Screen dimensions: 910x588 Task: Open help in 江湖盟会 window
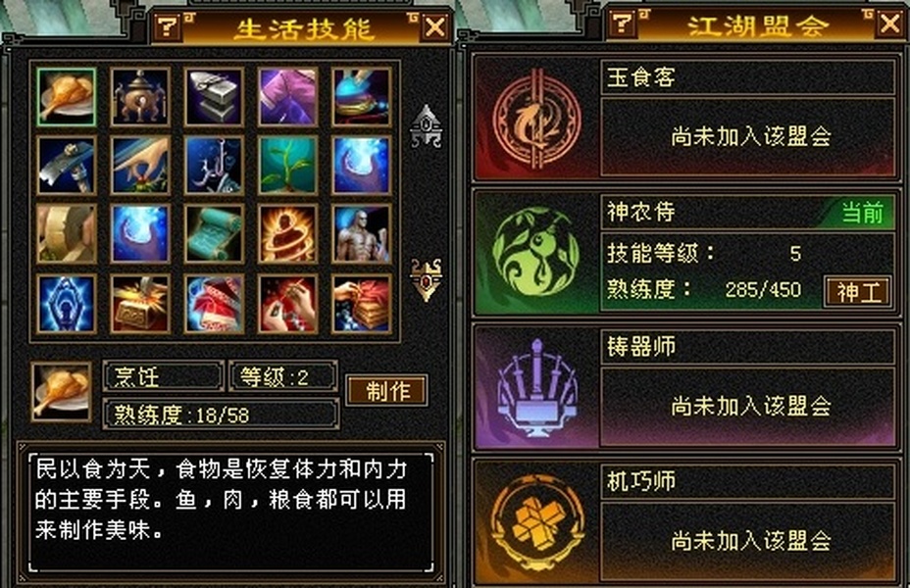pos(622,24)
